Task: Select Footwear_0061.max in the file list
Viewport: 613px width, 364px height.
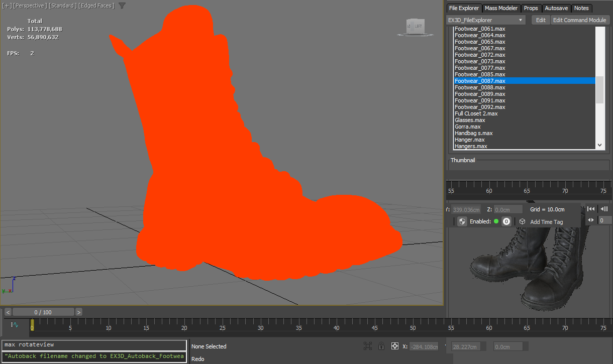Action: (524, 29)
